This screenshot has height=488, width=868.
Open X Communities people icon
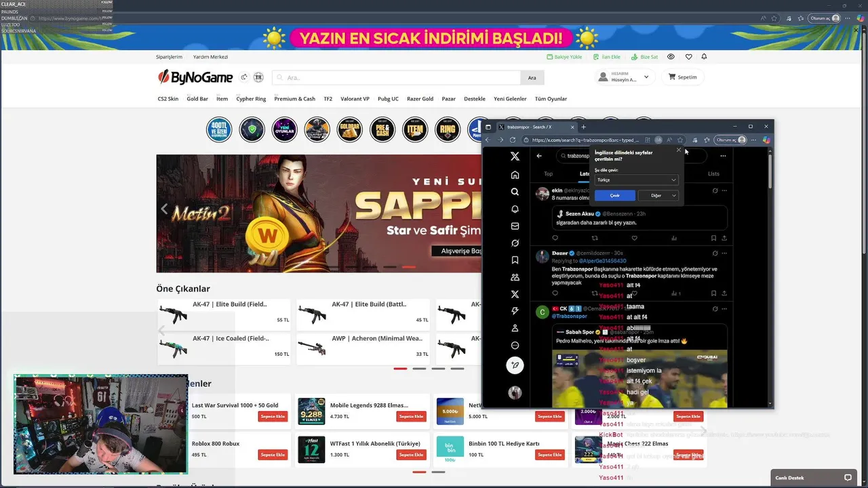(x=515, y=277)
